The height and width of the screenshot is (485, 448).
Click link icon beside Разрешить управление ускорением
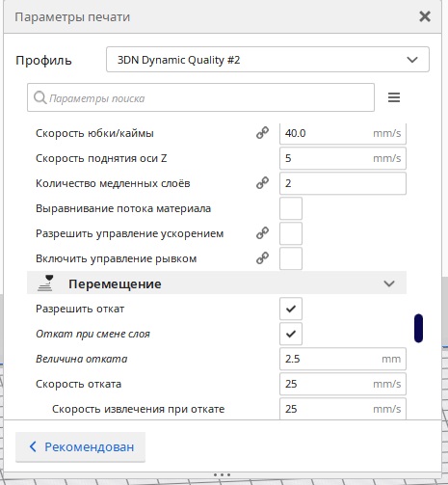point(262,233)
